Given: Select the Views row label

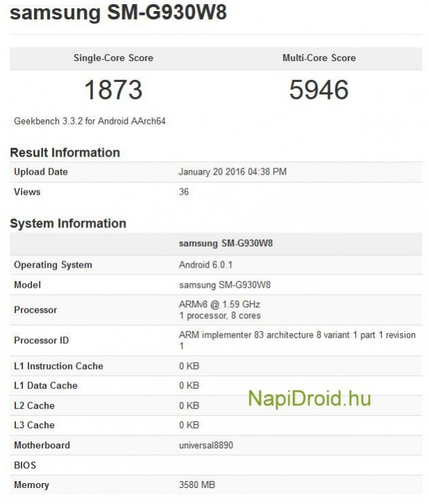Looking at the screenshot, I should click(27, 192).
